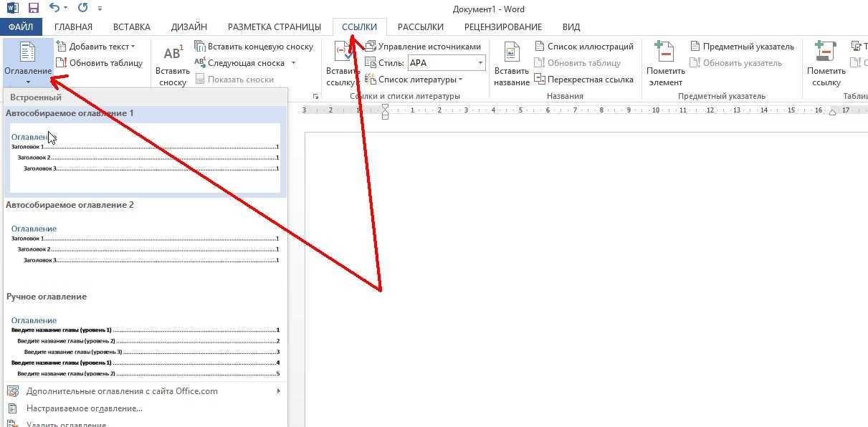Open the ФАЙЛ tab
Viewport: 868px width, 427px height.
(x=22, y=27)
